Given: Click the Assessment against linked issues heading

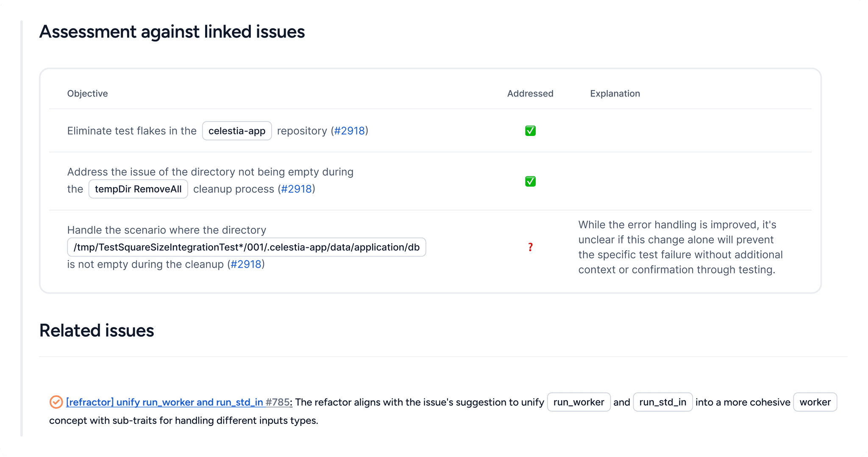Looking at the screenshot, I should pyautogui.click(x=172, y=32).
